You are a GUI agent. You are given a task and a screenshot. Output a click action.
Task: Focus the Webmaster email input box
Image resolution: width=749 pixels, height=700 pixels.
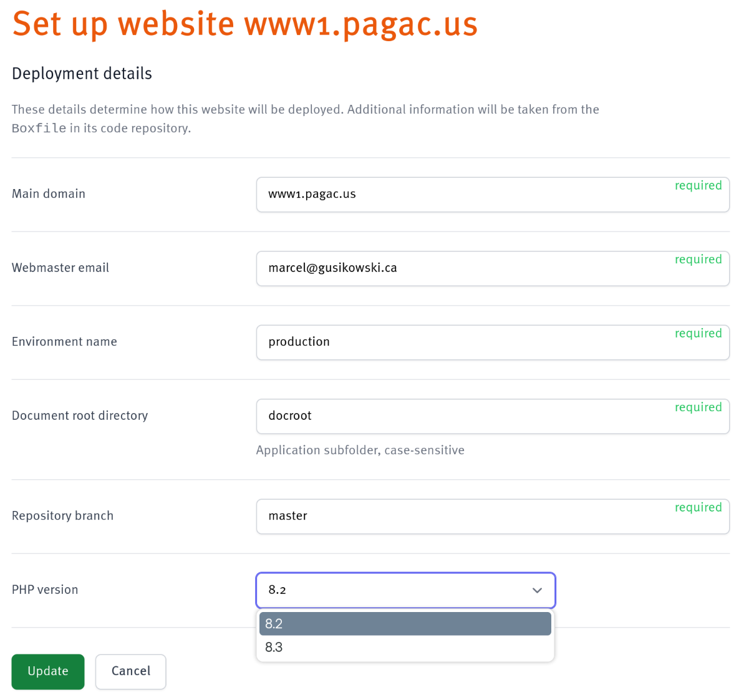(x=461, y=268)
